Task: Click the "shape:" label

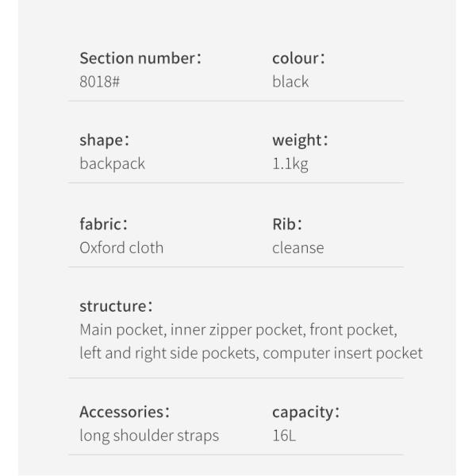Action: coord(104,140)
